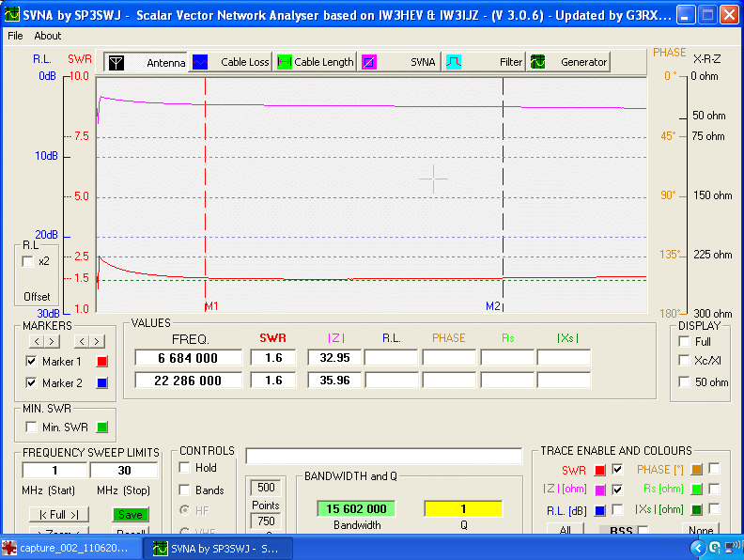
Task: Enable the Full display checkbox
Action: pyautogui.click(x=684, y=341)
